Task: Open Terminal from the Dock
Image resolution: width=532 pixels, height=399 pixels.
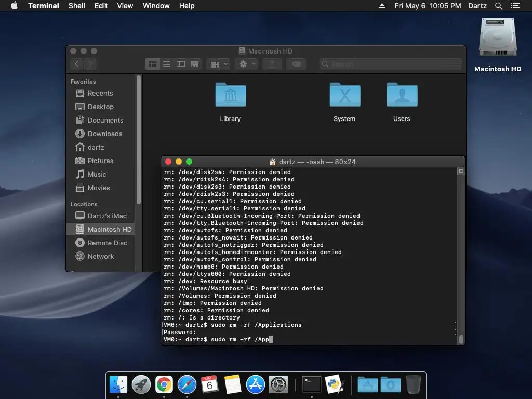Action: click(x=312, y=385)
